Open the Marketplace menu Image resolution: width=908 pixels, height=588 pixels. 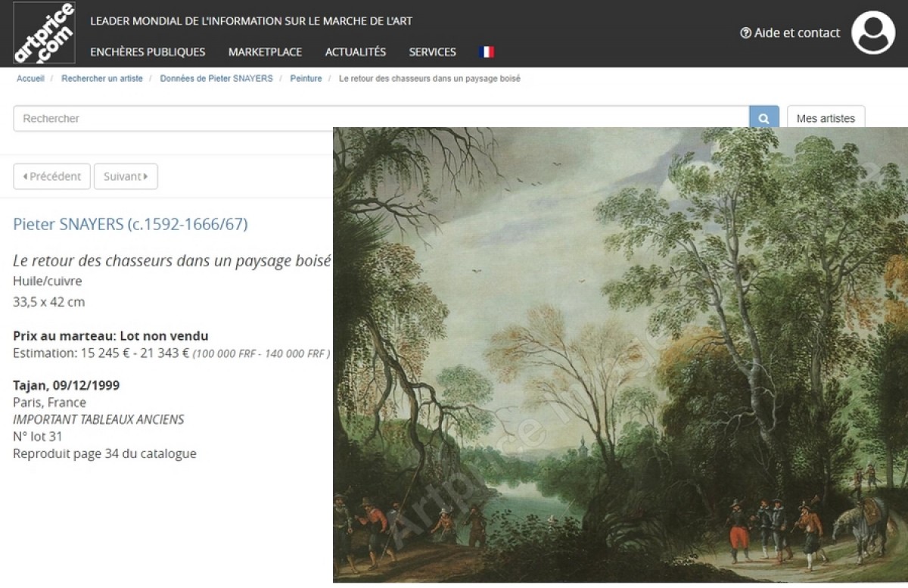[x=265, y=52]
